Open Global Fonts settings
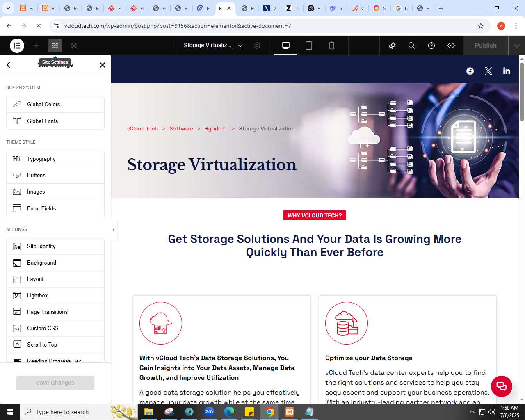 click(x=55, y=121)
